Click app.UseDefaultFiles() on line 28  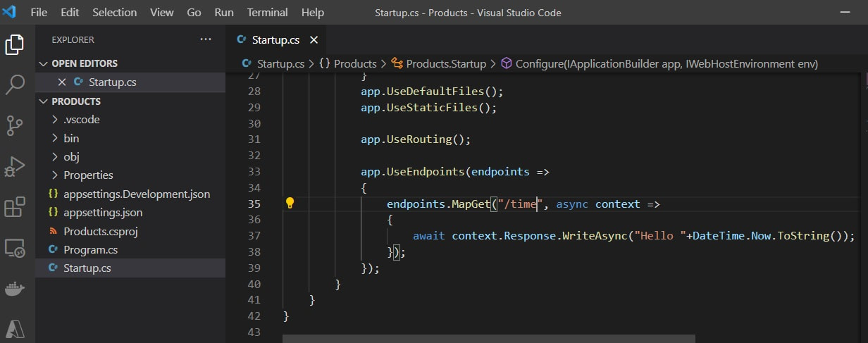[433, 91]
